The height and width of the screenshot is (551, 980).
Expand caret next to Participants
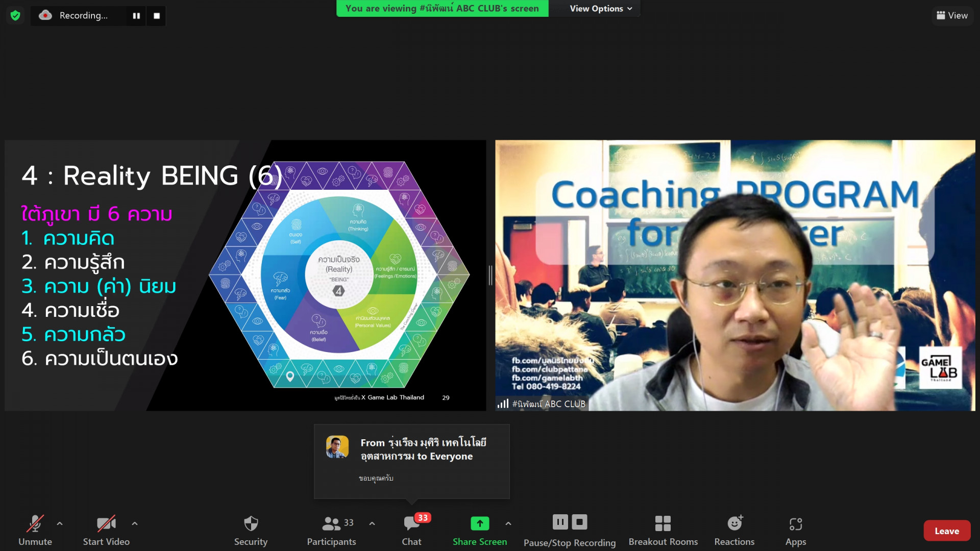point(372,523)
